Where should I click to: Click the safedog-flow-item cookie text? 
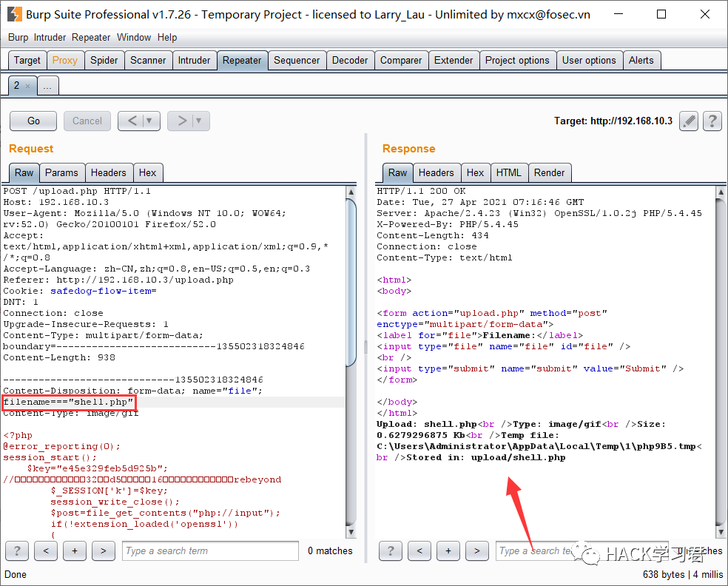tap(101, 291)
